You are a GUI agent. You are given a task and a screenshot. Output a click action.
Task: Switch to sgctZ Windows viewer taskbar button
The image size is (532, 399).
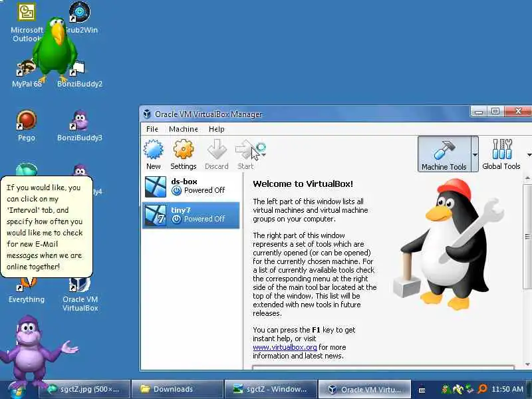(x=270, y=389)
